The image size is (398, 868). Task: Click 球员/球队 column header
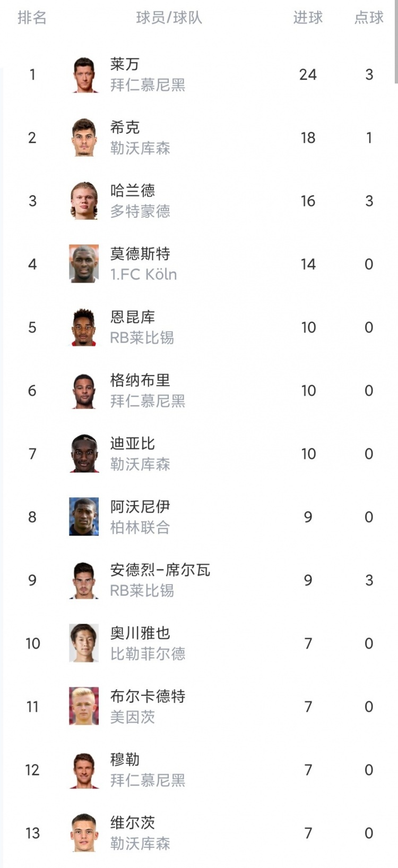(169, 18)
